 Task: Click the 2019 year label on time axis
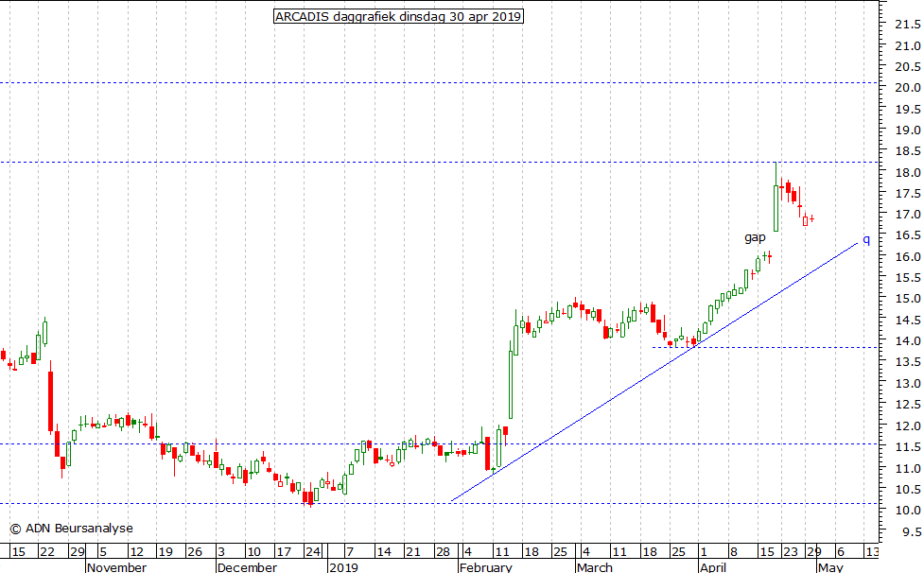pos(343,567)
